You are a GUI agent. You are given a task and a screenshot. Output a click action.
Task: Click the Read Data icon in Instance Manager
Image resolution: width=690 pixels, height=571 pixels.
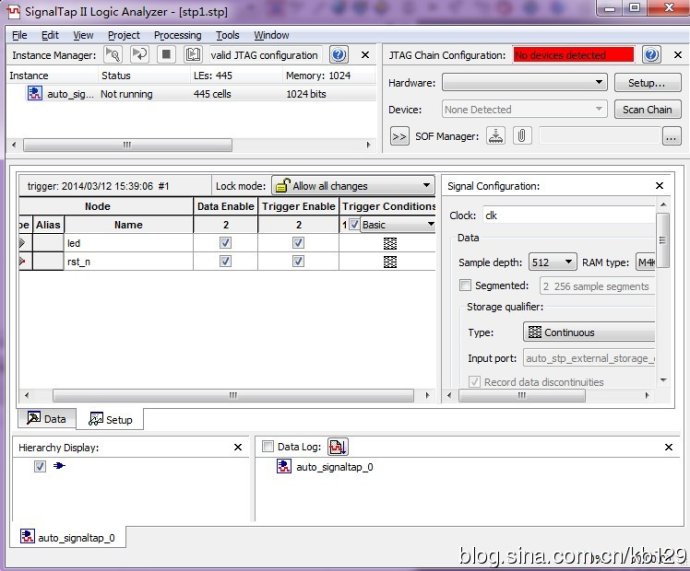coord(193,55)
